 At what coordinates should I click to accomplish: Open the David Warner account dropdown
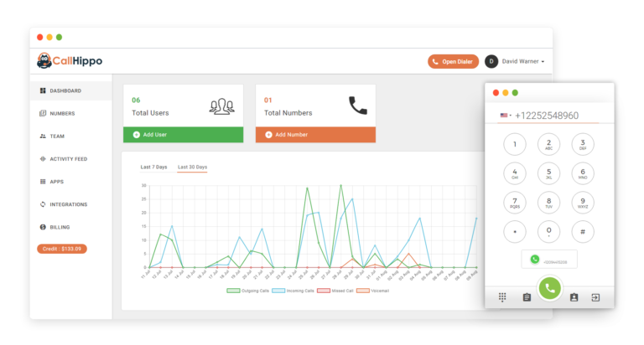tap(516, 61)
